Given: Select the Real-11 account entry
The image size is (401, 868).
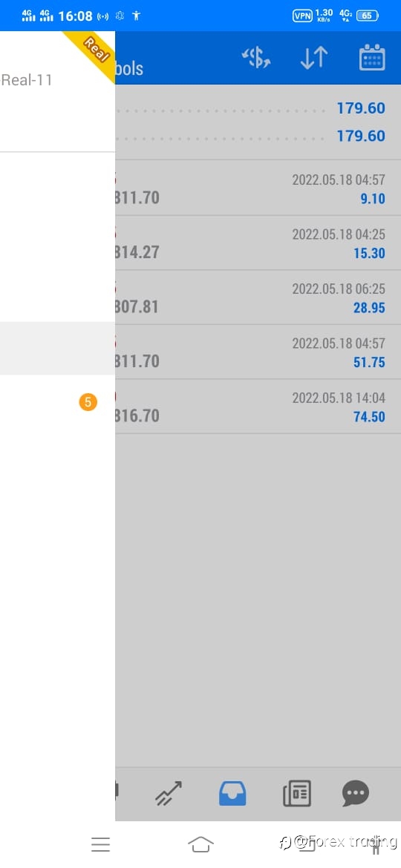Looking at the screenshot, I should point(27,80).
